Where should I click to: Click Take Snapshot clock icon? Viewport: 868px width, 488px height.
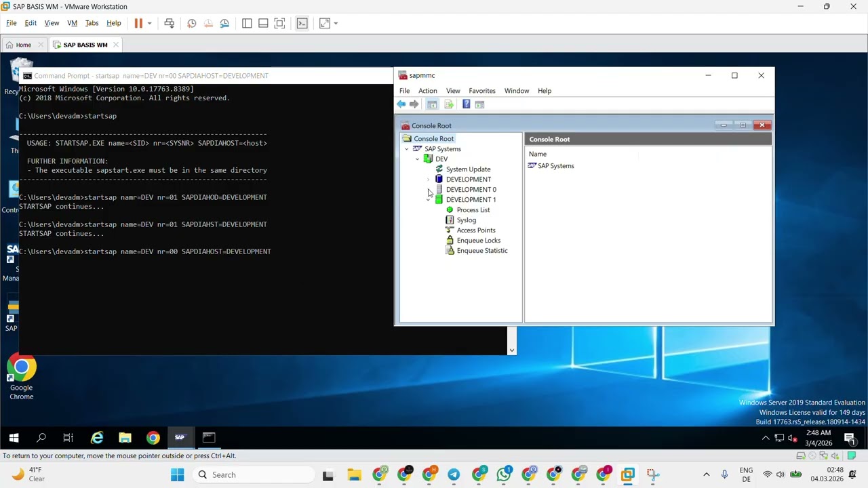click(192, 23)
